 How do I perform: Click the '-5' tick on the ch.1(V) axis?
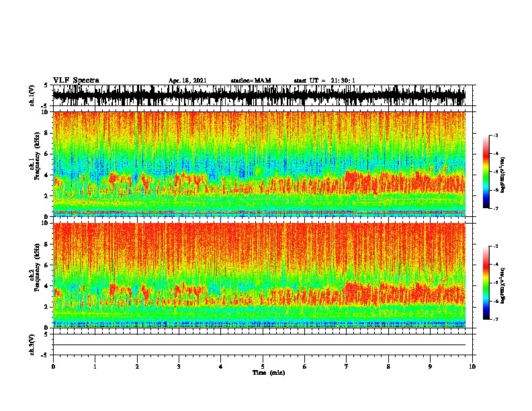(x=44, y=106)
